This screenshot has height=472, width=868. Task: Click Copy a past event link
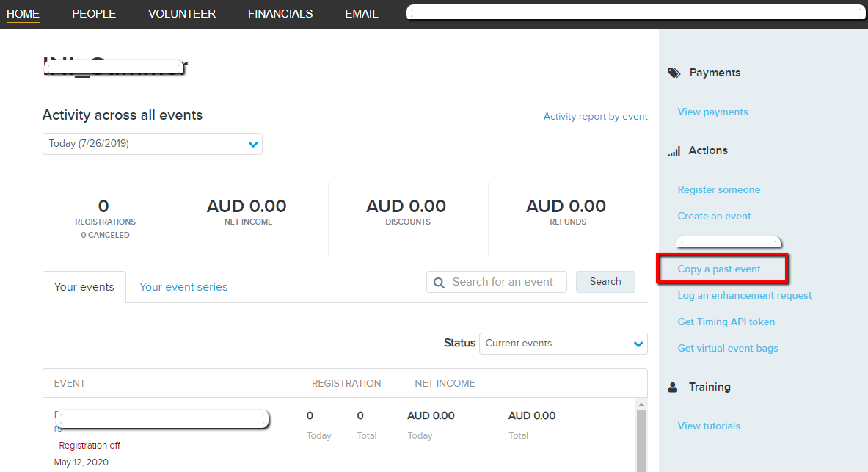click(x=719, y=269)
